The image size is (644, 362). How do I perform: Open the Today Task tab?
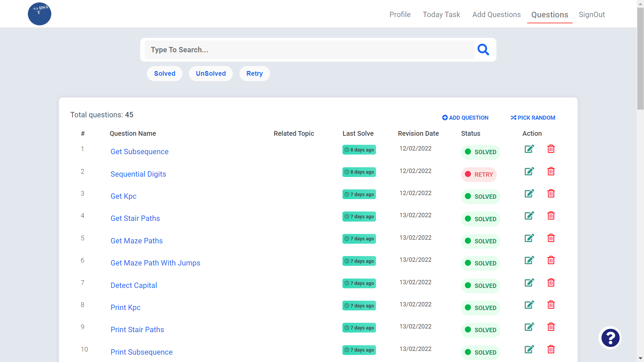(441, 14)
